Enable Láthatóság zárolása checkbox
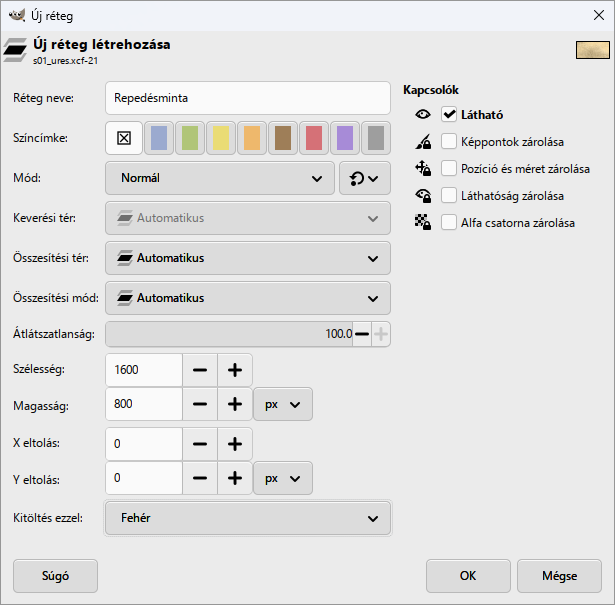 coord(449,195)
